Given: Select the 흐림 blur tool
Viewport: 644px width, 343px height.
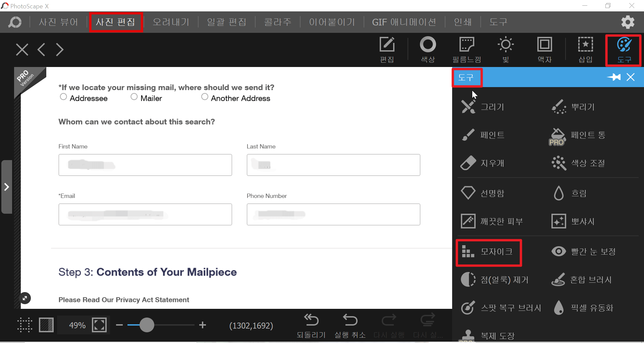Looking at the screenshot, I should 570,193.
